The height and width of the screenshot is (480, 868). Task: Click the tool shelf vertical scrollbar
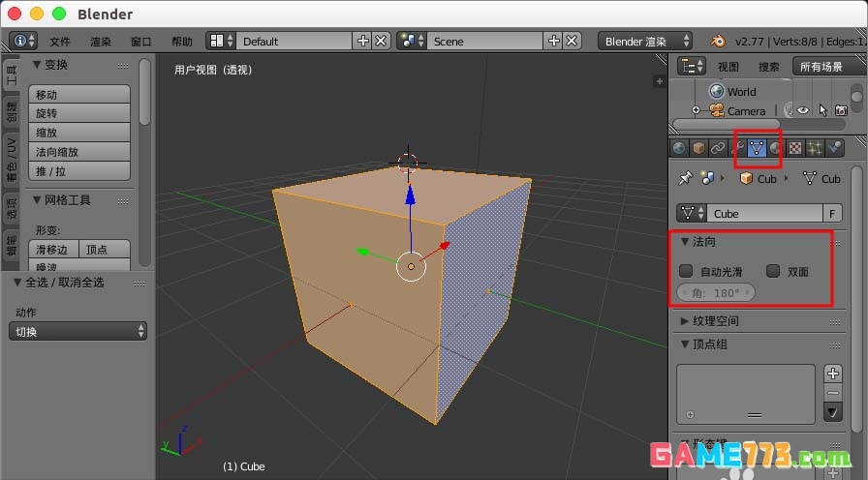[x=145, y=92]
